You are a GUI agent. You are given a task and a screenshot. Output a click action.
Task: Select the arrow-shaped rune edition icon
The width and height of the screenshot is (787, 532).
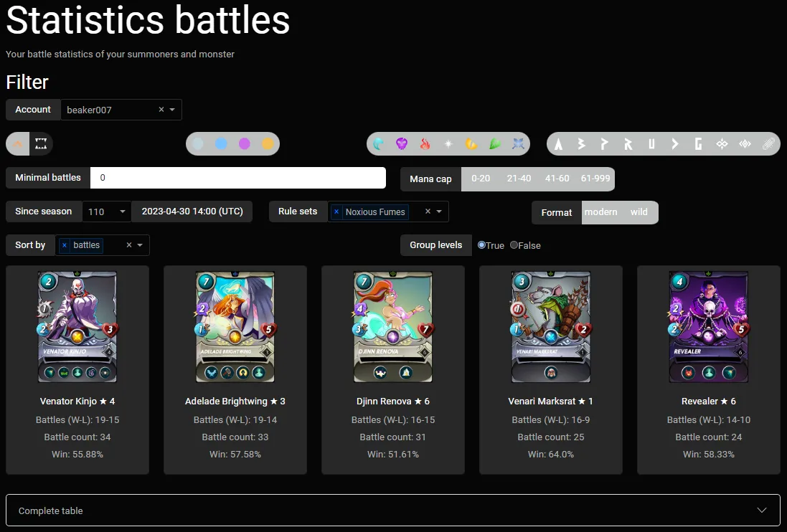675,144
